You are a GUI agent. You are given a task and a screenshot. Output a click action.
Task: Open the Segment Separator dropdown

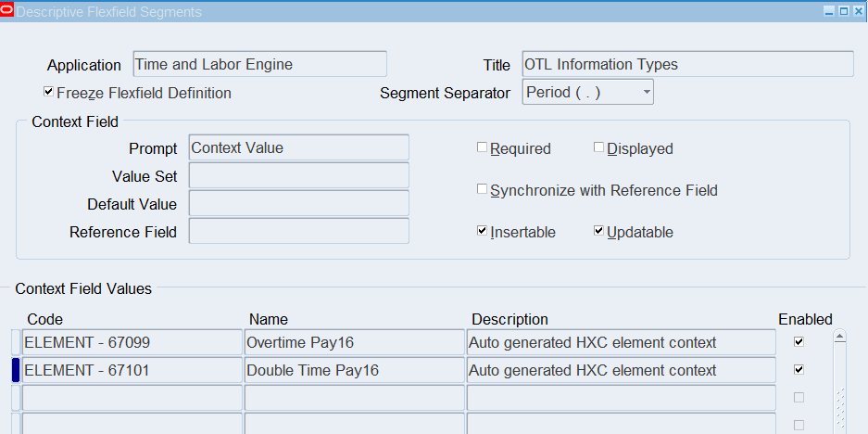646,92
